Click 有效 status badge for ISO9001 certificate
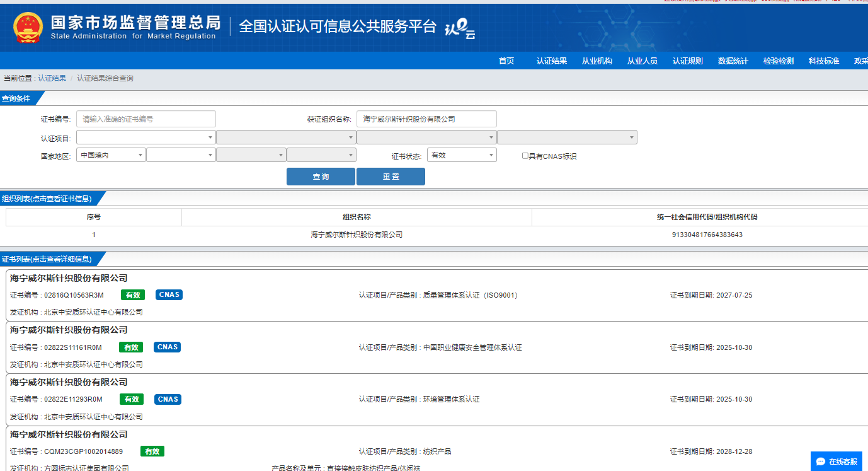868x471 pixels. [x=133, y=294]
